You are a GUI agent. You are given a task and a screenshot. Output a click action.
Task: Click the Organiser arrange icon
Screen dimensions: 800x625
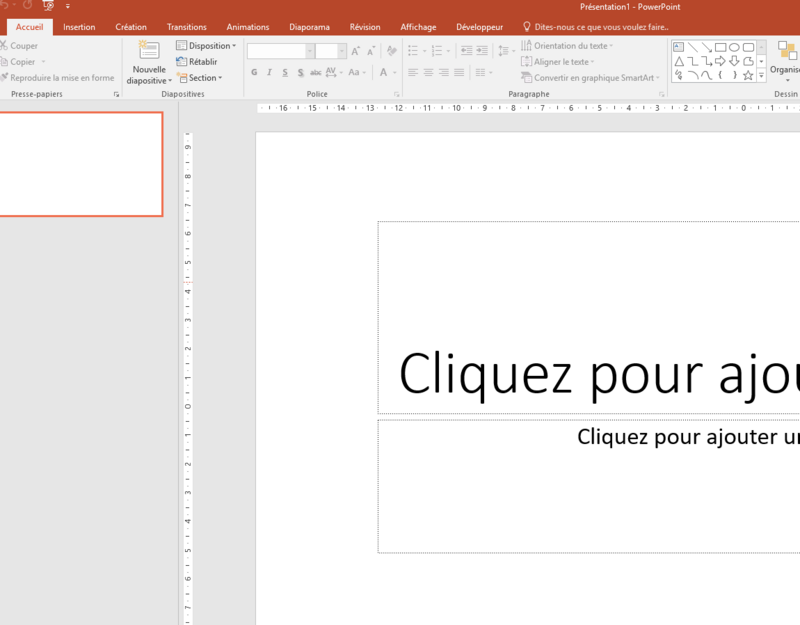[x=786, y=52]
